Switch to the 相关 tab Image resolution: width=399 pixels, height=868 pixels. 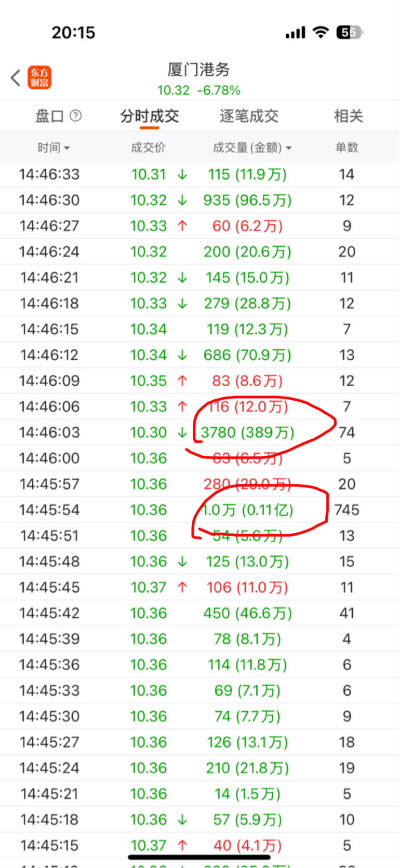pos(348,116)
